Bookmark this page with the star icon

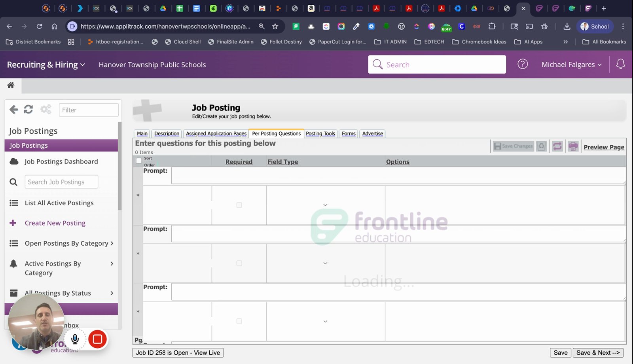[x=275, y=27]
